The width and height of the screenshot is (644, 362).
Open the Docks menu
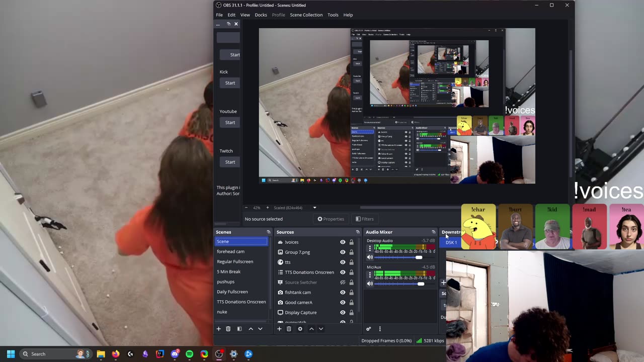pyautogui.click(x=261, y=15)
